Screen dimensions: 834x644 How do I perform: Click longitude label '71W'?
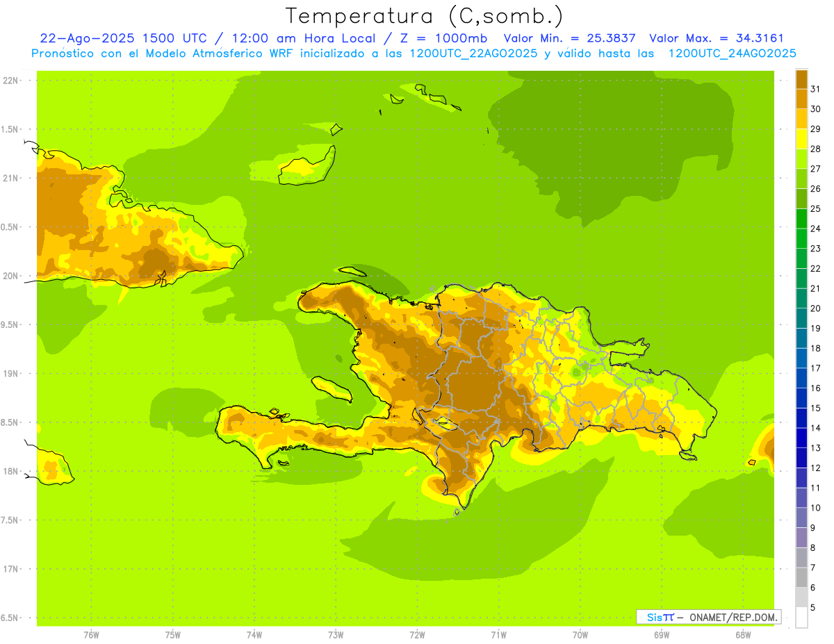pyautogui.click(x=498, y=634)
